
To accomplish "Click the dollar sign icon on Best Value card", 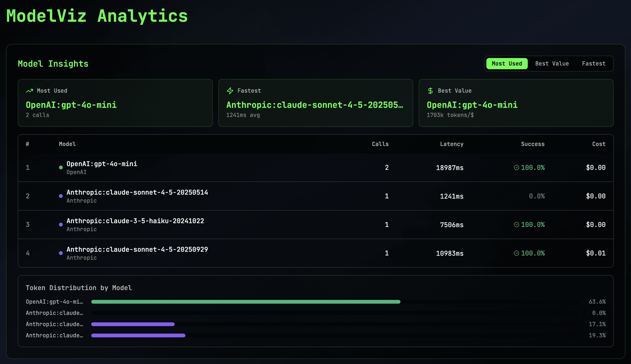I will pos(430,91).
